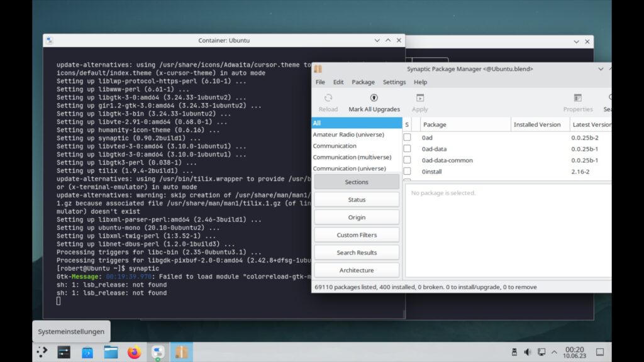Open the Properties toolbar icon
The width and height of the screenshot is (644, 362).
(x=577, y=98)
